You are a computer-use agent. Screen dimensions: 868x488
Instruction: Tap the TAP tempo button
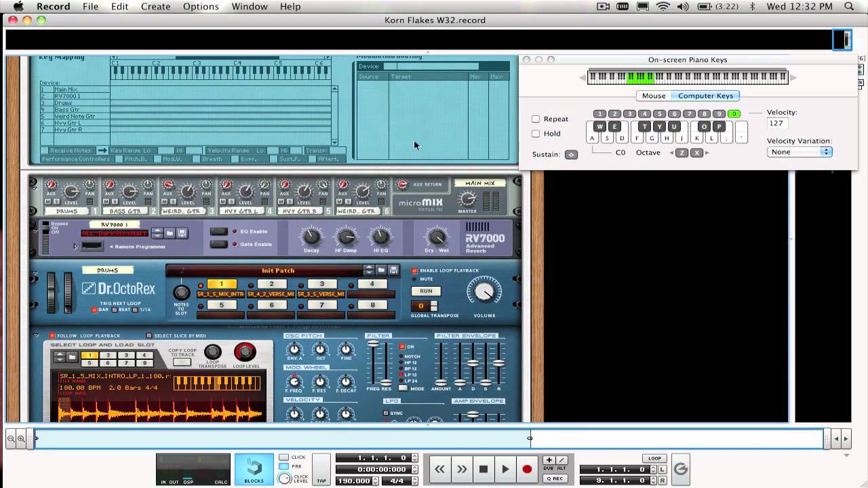coord(321,470)
